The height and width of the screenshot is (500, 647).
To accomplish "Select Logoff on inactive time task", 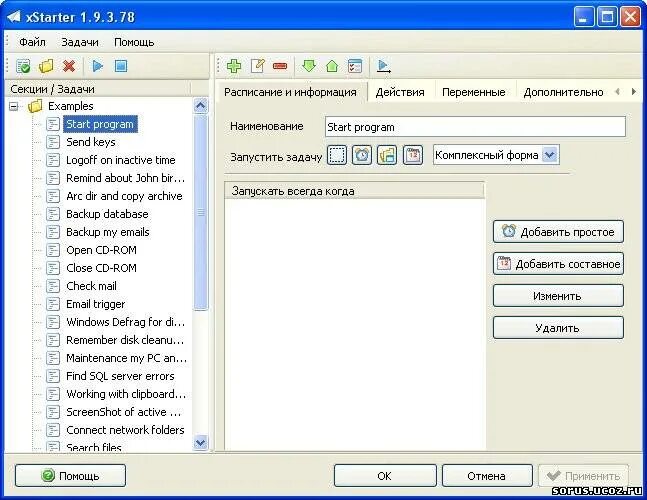I will 121,160.
